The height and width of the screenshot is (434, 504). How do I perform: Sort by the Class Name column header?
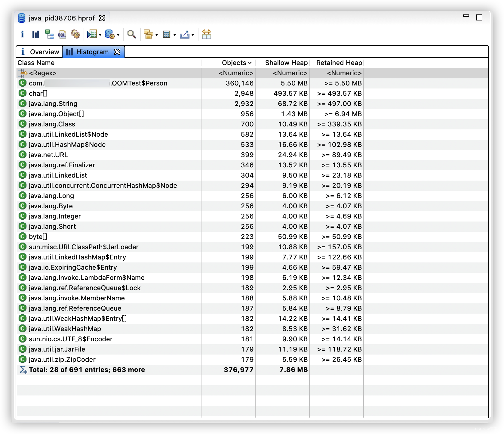109,63
